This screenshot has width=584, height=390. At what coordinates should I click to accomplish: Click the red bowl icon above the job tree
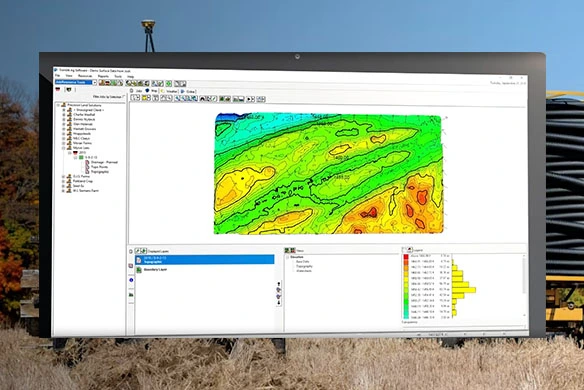[58, 90]
